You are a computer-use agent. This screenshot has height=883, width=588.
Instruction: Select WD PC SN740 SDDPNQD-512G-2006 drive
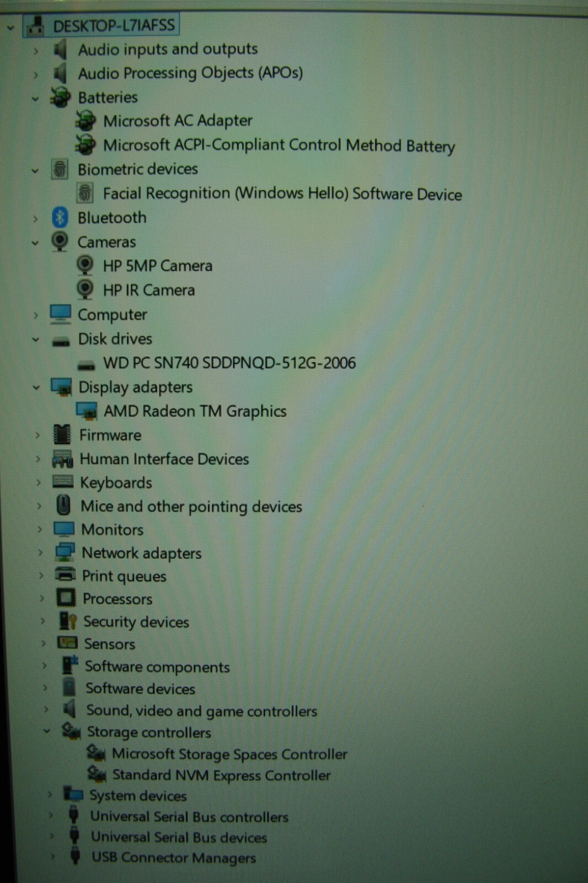click(229, 363)
